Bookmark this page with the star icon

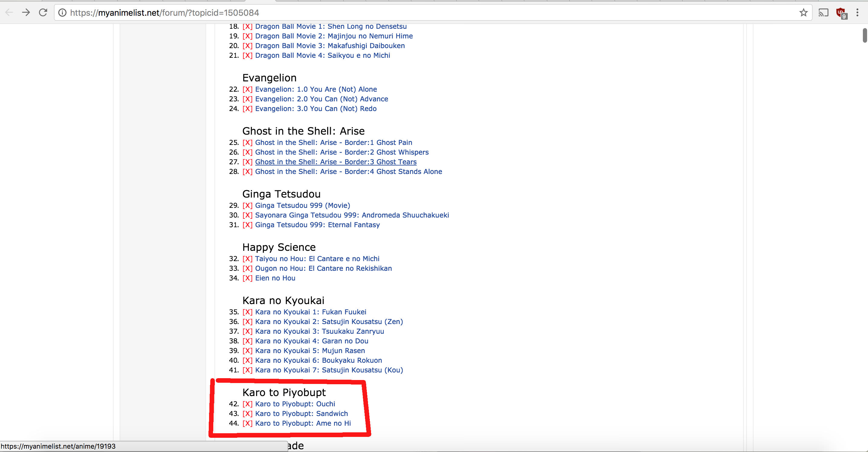click(803, 12)
